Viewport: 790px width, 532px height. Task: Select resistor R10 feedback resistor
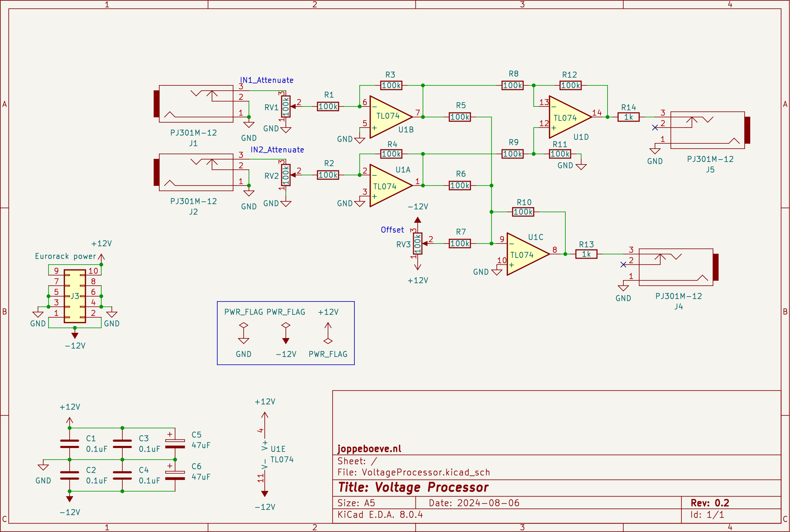(523, 212)
